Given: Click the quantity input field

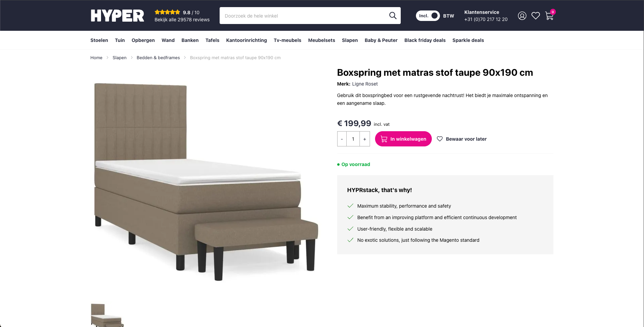Looking at the screenshot, I should pyautogui.click(x=353, y=139).
